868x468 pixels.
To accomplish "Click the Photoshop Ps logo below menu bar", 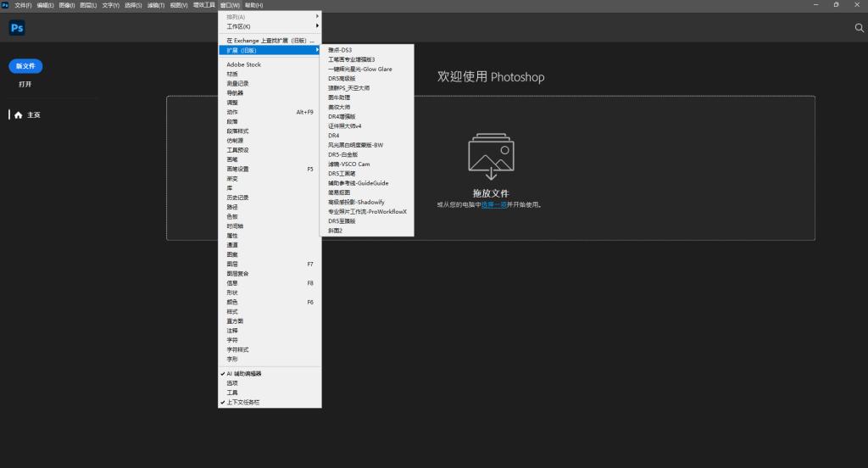I will (x=17, y=28).
